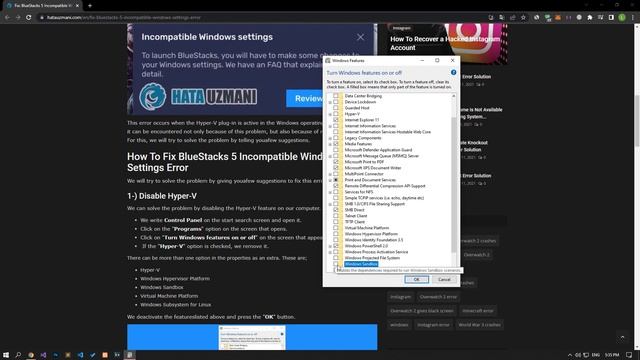Toggle the Guarded Host checkbox
Image resolution: width=640 pixels, height=360 pixels.
[336, 108]
